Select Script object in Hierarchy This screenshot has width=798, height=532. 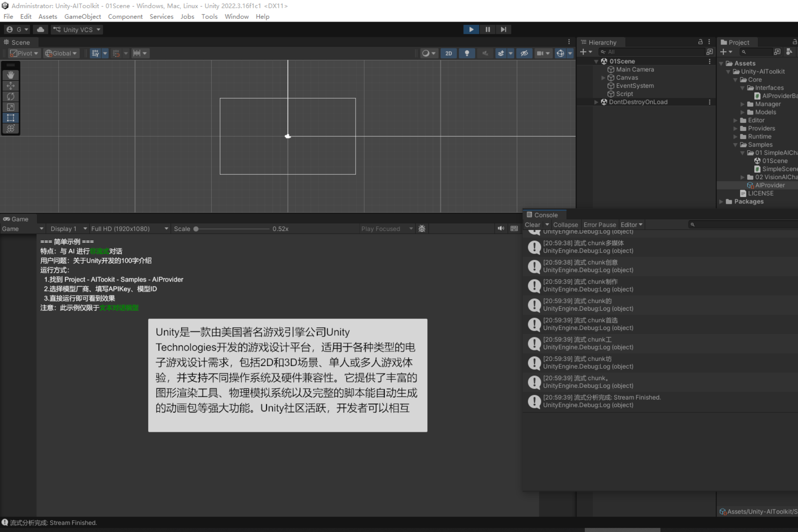624,94
